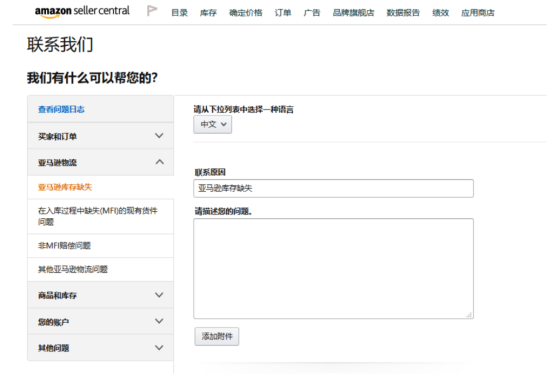Select 其他亚马逊物流问题 topic

tap(100, 269)
